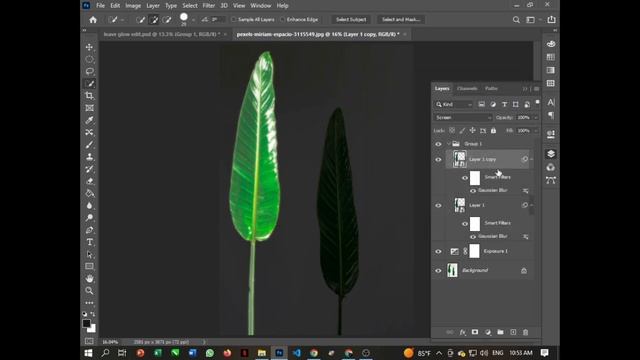Select the Lasso tool
The width and height of the screenshot is (640, 360).
click(x=89, y=71)
